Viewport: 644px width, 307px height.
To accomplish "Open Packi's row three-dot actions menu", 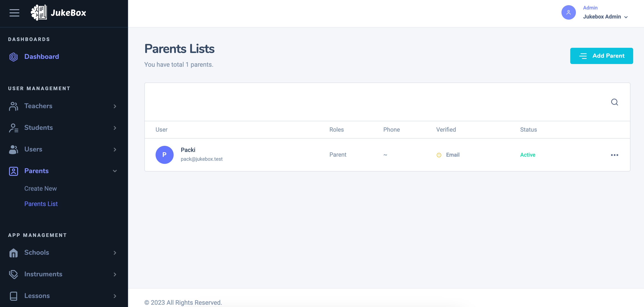I will (x=614, y=155).
